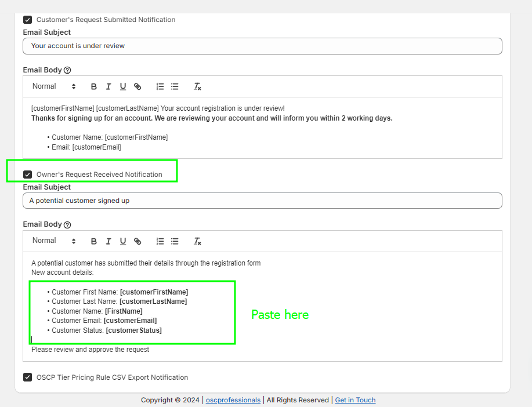Clear formatting with the Tx icon
The image size is (532, 407).
(x=197, y=86)
